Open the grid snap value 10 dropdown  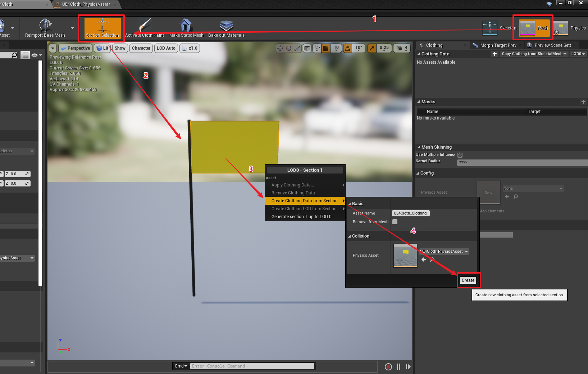336,48
